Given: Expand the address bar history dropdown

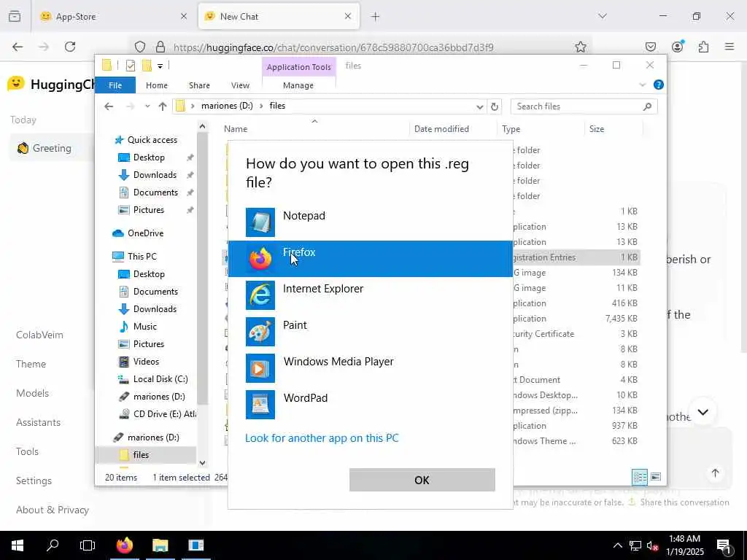Looking at the screenshot, I should tap(480, 106).
